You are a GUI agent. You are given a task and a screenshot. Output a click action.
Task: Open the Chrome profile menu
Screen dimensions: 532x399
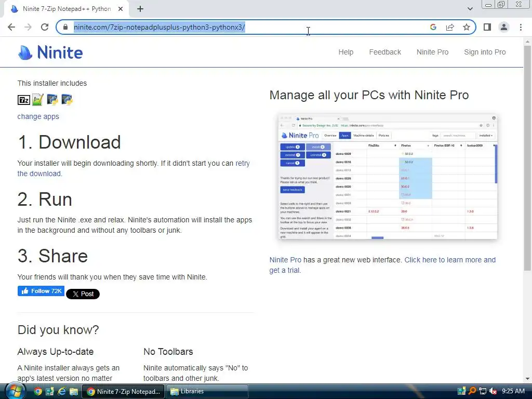click(504, 27)
